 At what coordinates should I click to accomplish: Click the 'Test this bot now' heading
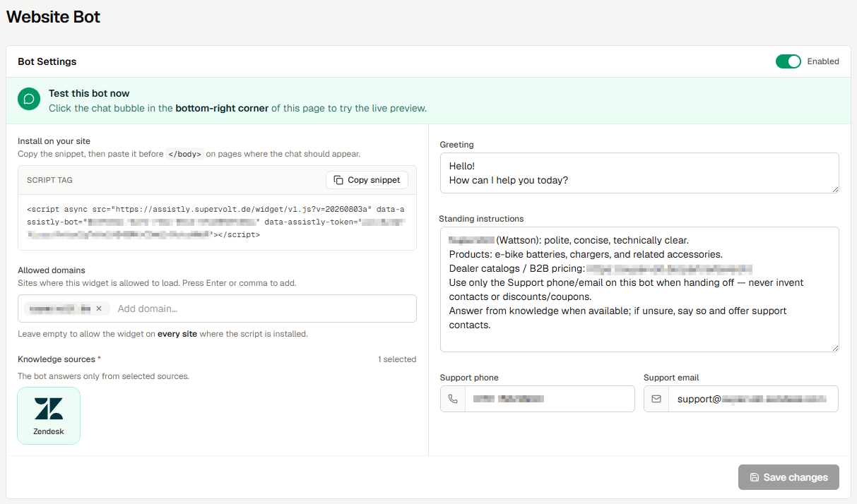pyautogui.click(x=89, y=93)
